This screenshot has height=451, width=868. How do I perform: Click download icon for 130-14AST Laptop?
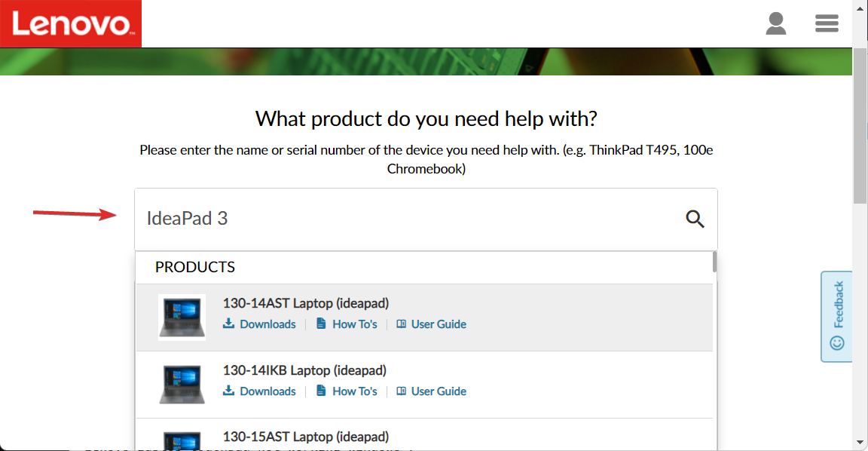click(228, 323)
